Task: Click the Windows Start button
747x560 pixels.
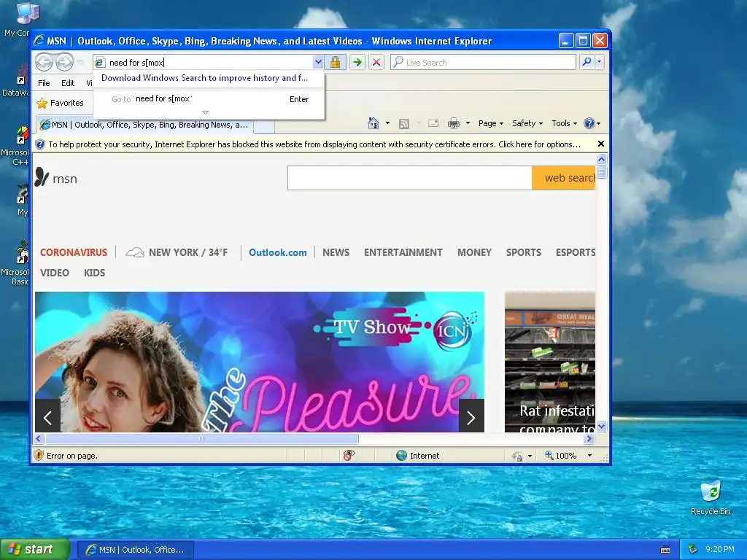Action: tap(34, 550)
